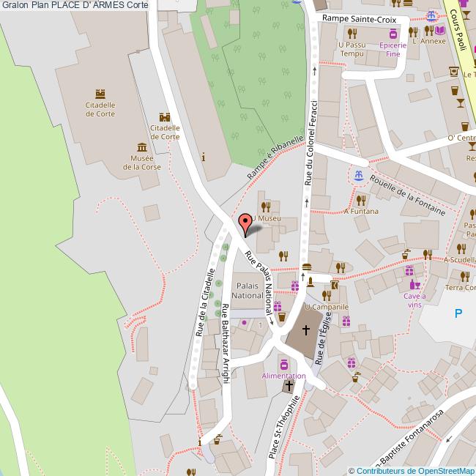Select the Rampe Sainte-Croix street label
This screenshot has width=476, height=476.
[x=355, y=18]
